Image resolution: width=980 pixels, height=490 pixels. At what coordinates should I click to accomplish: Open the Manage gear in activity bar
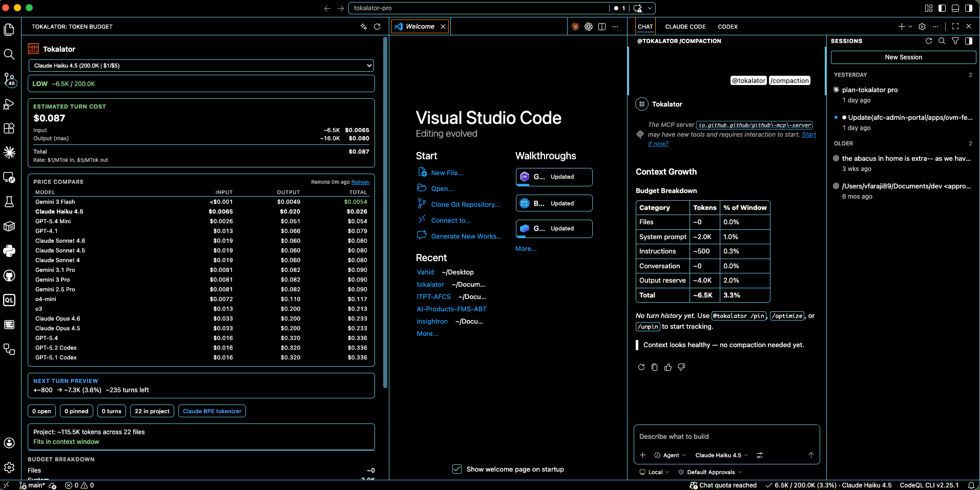[x=9, y=467]
